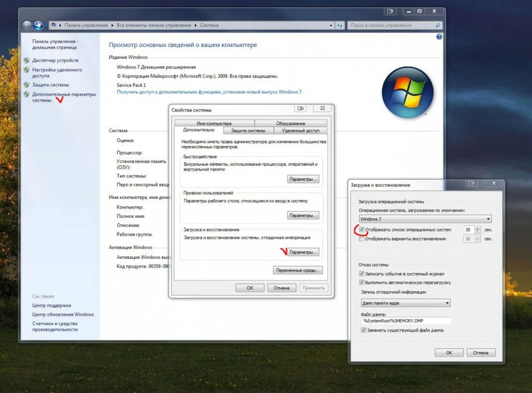Open Центр обновления Windows link

point(63,315)
